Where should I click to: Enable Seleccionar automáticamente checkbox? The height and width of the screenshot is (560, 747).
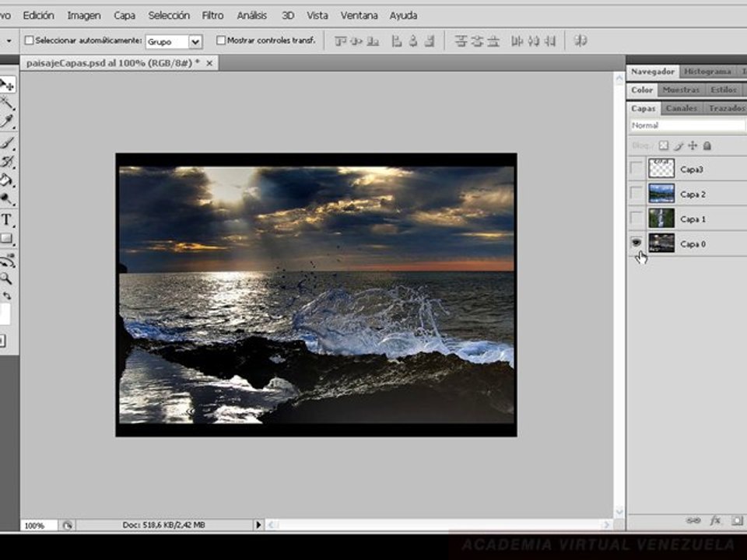click(29, 40)
